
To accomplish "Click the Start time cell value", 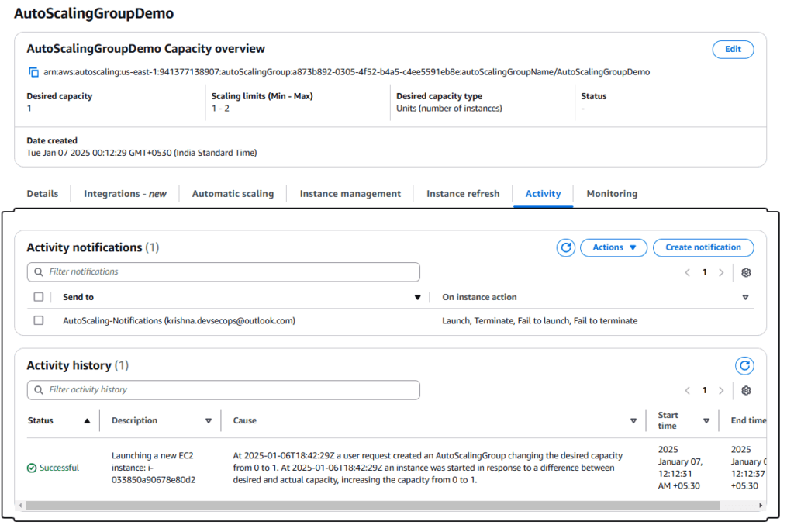I will [x=680, y=468].
